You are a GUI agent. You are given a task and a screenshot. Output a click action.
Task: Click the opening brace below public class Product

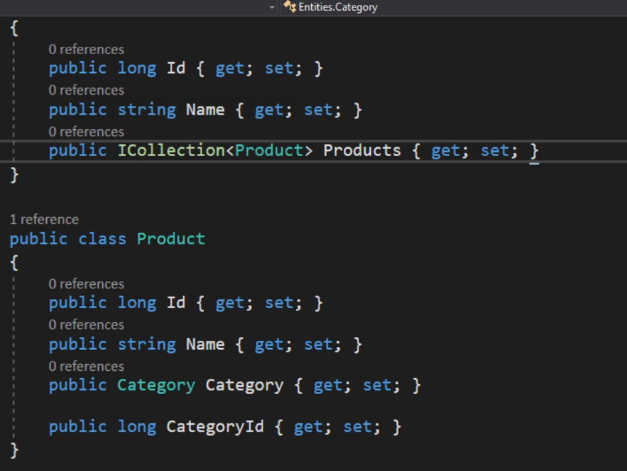point(14,263)
